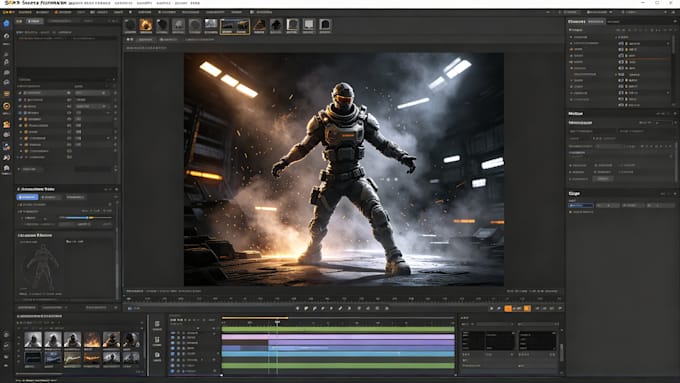This screenshot has width=680, height=383.
Task: Click the circular headset sidebar icon
Action: (x=7, y=36)
